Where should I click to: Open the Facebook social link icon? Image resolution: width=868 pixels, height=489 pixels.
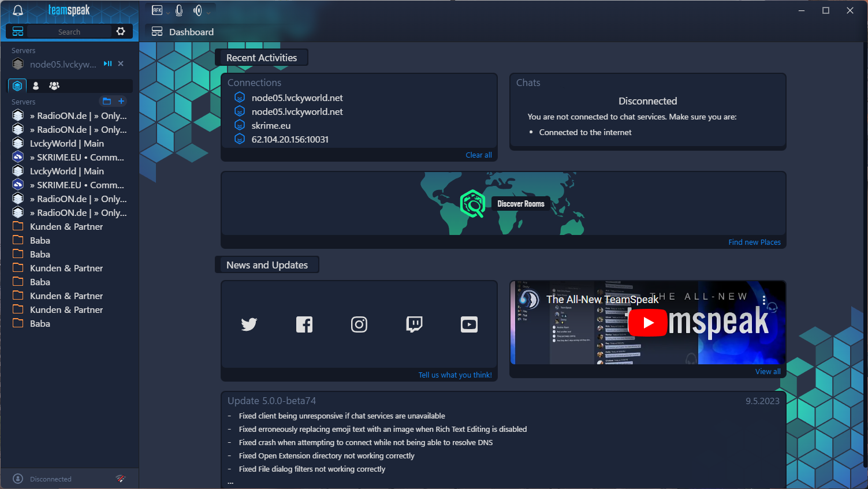304,324
